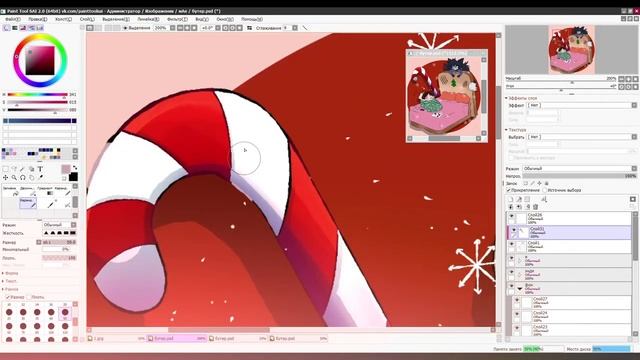
Task: Show the color wheel panel icon
Action: (x=7, y=28)
